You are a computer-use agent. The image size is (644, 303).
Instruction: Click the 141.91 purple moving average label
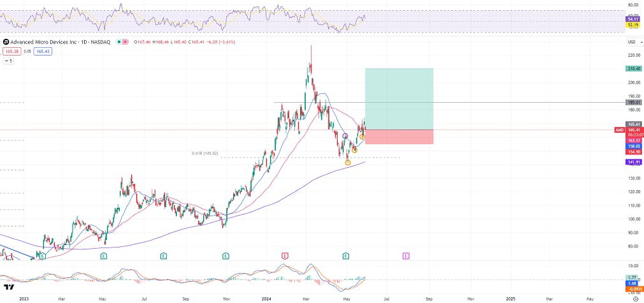click(633, 162)
